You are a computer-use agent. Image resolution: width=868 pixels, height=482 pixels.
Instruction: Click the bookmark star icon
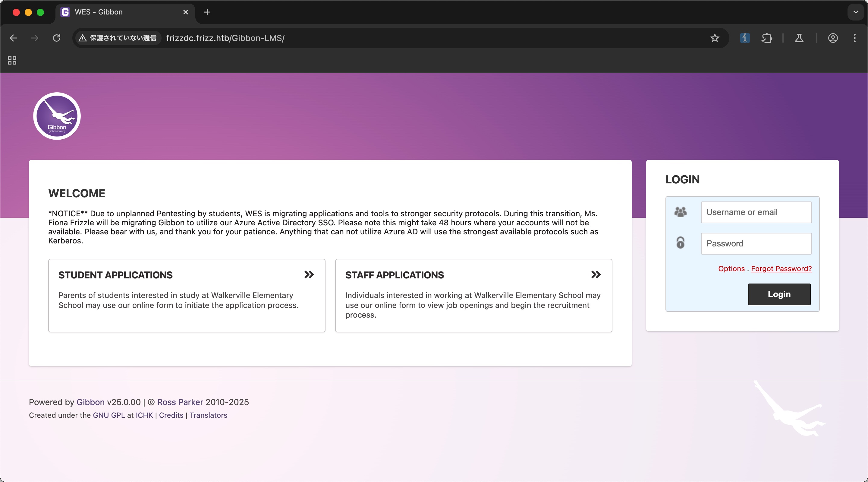point(714,38)
